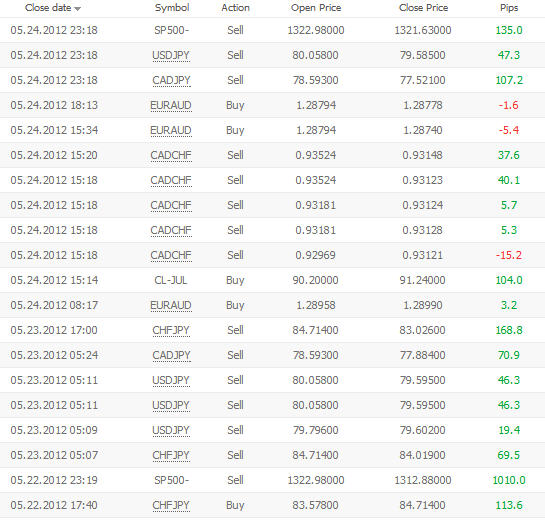This screenshot has width=545, height=520.
Task: Open the CADJPY link in the 107.2 pips row
Action: 171,80
